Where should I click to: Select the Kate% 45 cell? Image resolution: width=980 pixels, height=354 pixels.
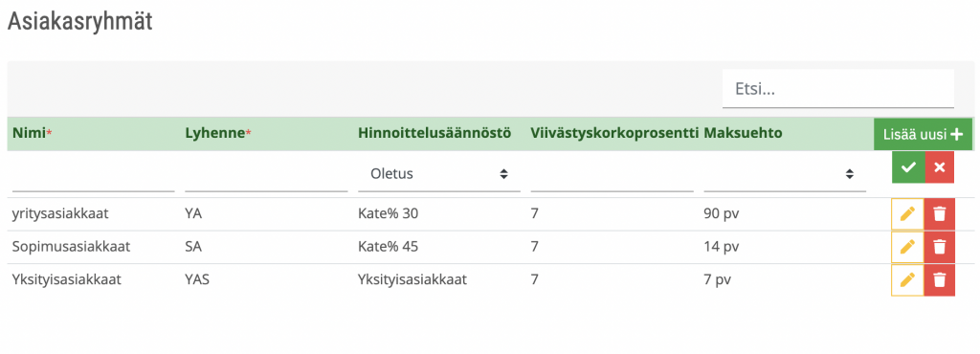389,247
